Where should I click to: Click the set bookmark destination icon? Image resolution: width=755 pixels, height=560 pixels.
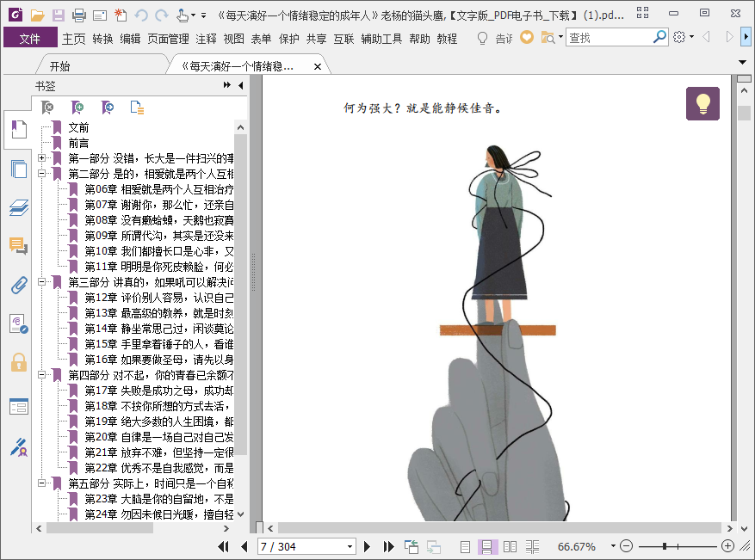point(108,108)
